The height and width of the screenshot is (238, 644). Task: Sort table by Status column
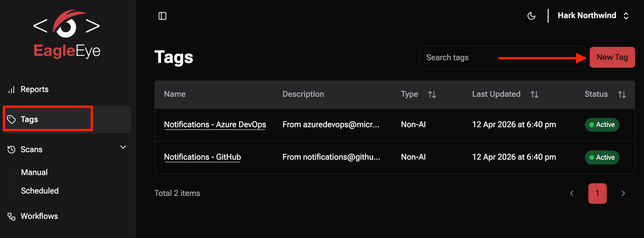click(622, 95)
